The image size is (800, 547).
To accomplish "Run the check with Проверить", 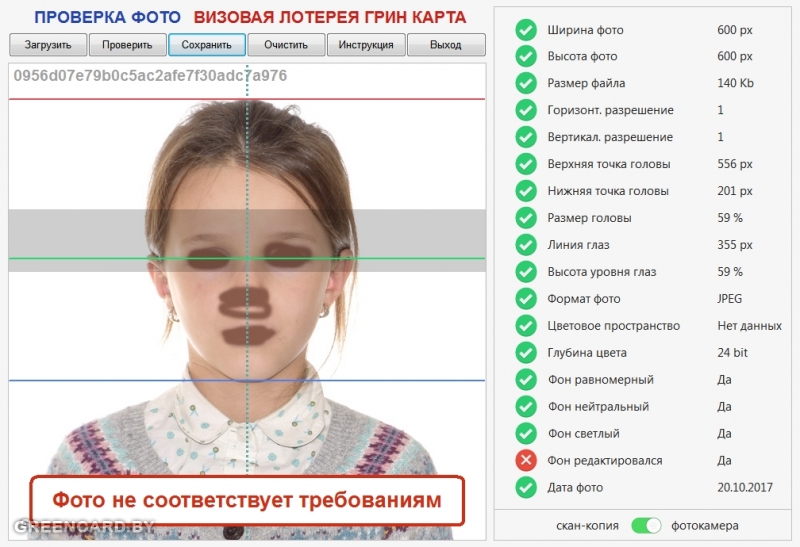I will [x=128, y=45].
